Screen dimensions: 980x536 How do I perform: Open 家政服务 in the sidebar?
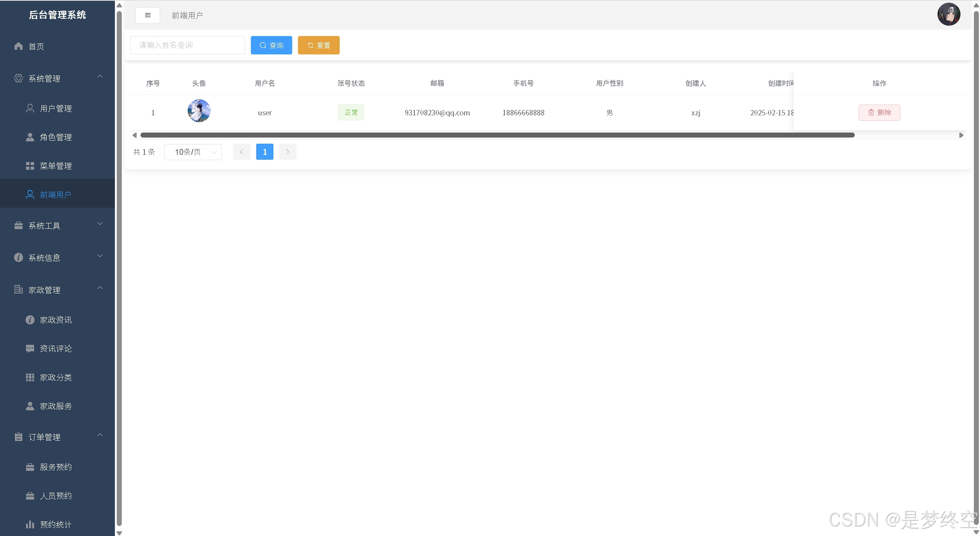(x=56, y=406)
